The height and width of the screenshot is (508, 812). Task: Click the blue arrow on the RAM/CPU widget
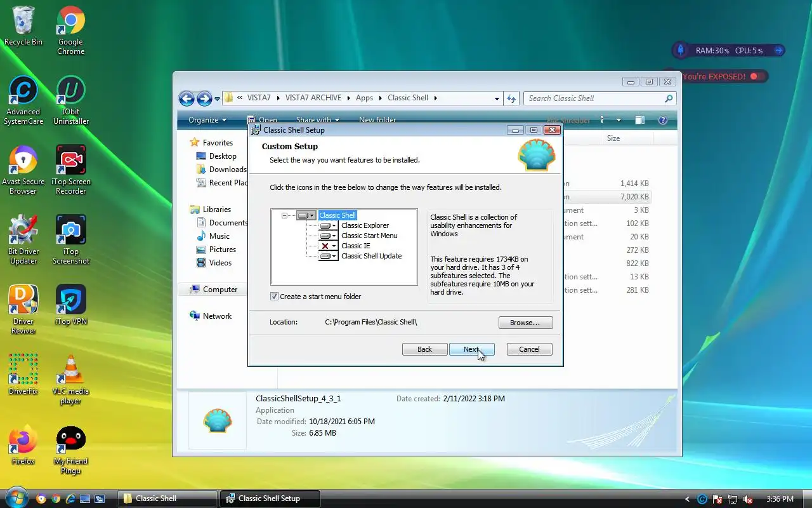[x=778, y=50]
